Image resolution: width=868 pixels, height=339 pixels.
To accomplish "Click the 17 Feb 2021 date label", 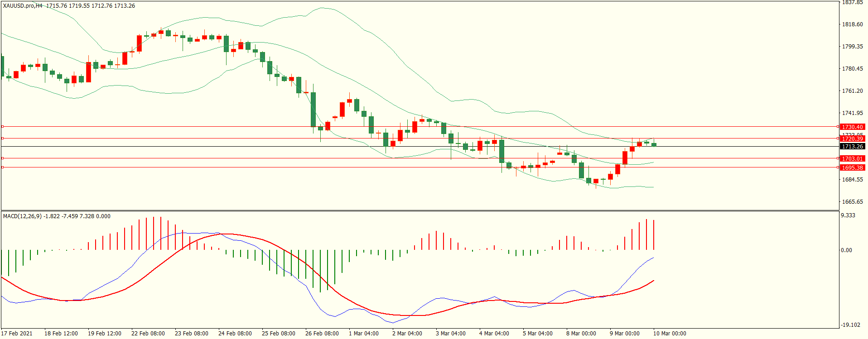I will (x=17, y=334).
